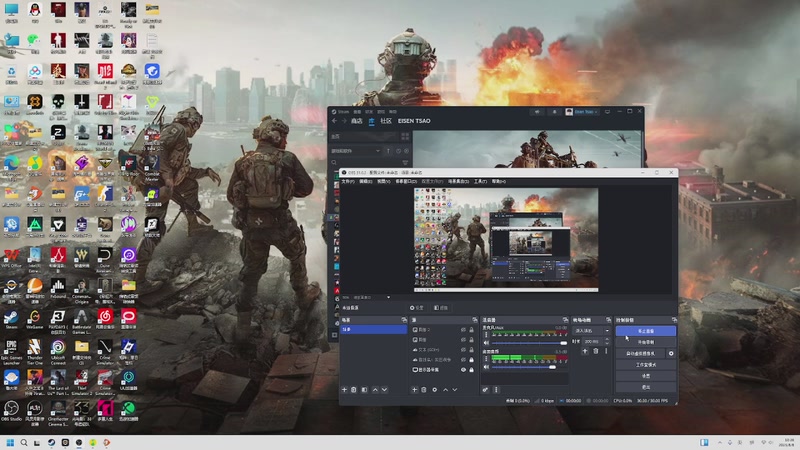The height and width of the screenshot is (450, 800).
Task: Add a new scene in OBS Scenes panel
Action: click(344, 390)
